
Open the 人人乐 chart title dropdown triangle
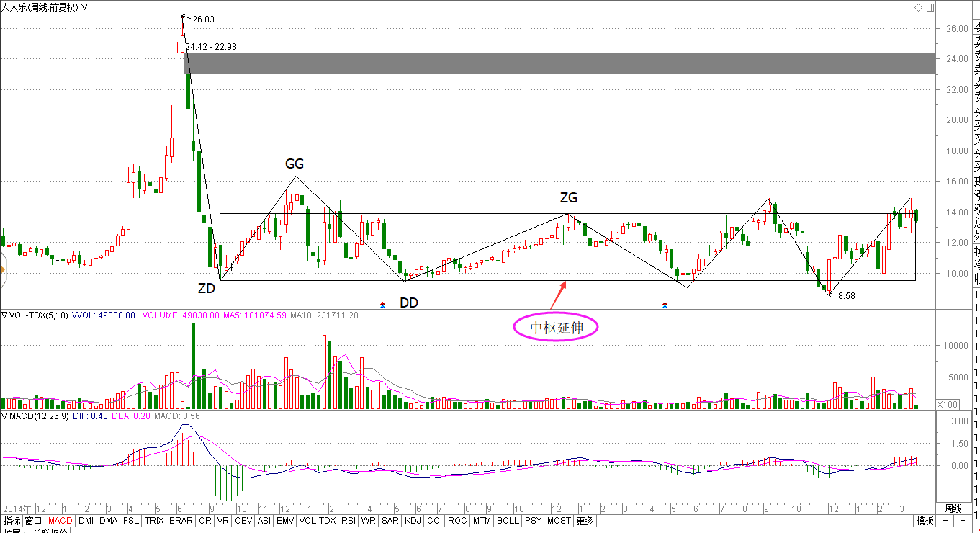pyautogui.click(x=84, y=7)
